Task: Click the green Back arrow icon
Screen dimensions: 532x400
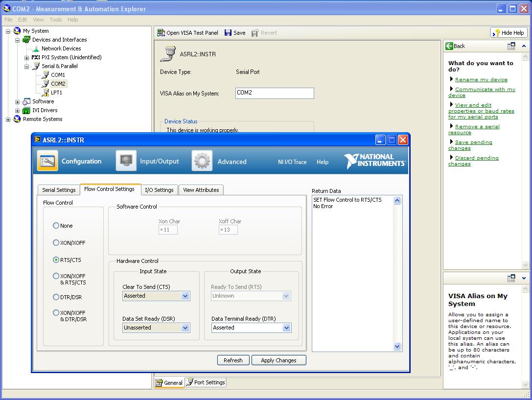Action: [449, 46]
